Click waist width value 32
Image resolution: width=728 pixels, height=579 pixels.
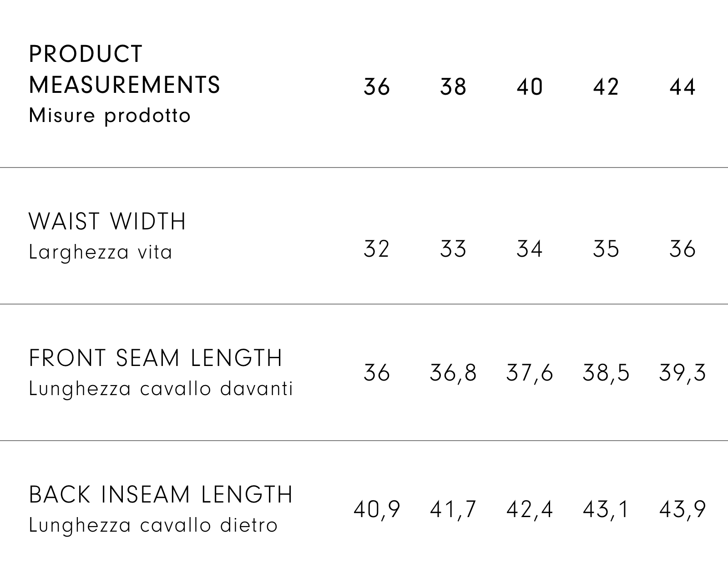(377, 249)
